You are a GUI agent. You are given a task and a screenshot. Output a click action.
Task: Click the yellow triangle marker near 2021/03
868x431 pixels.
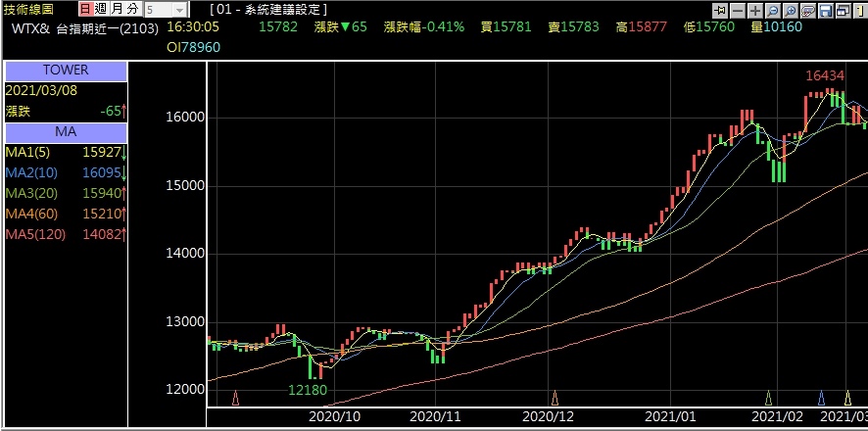847,398
